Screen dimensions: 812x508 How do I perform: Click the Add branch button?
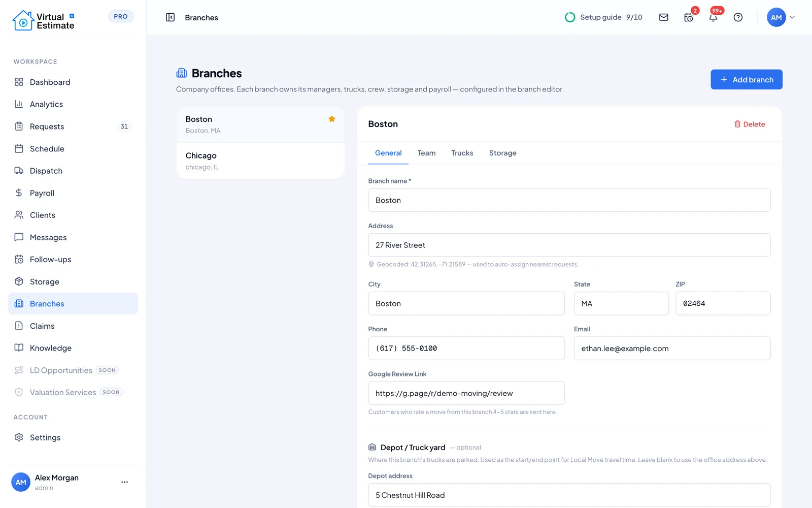click(x=747, y=80)
